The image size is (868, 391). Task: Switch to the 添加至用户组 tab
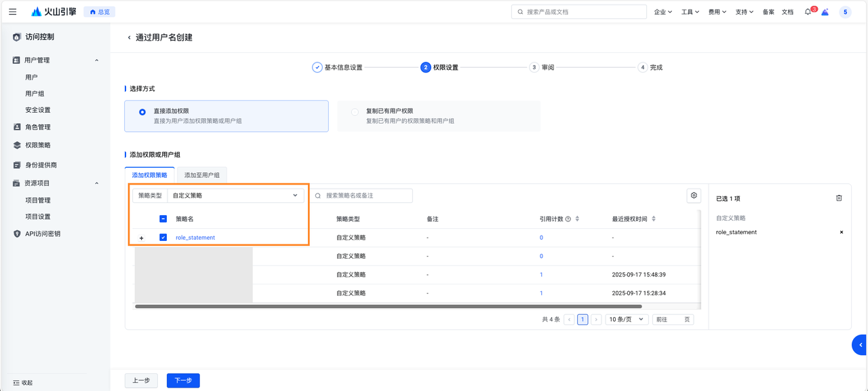[x=202, y=175]
